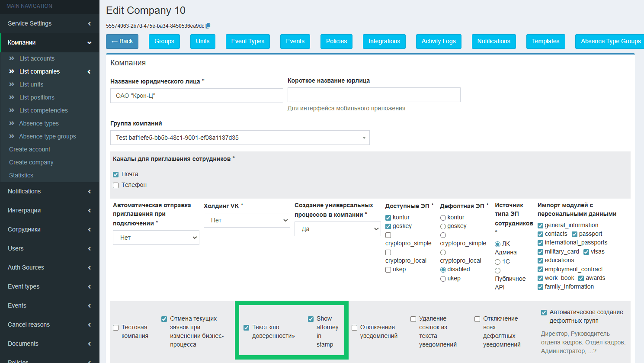Screen dimensions: 644x363
Task: Open the Группа компаний dropdown
Action: (240, 138)
